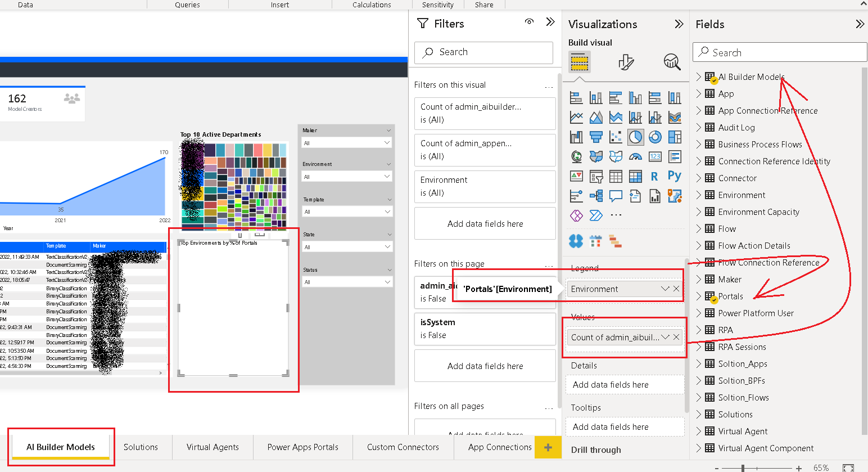Click the Fields search box
This screenshot has width=868, height=472.
[x=779, y=52]
